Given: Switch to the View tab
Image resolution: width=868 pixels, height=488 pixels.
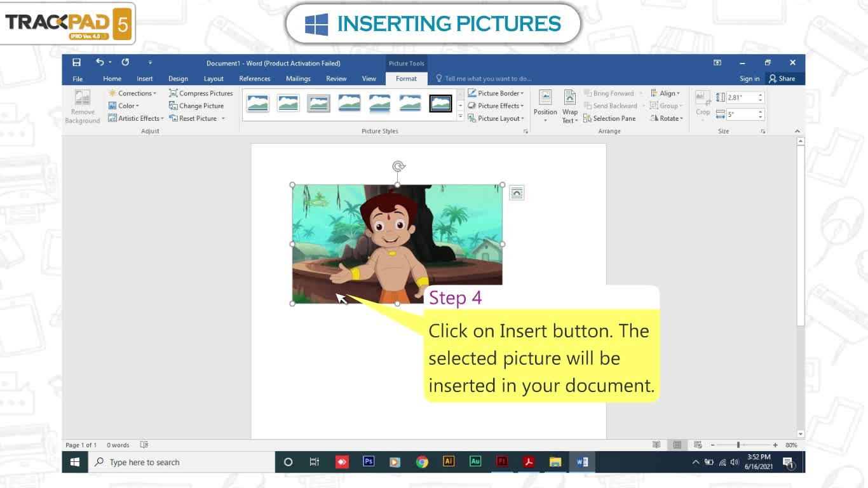Looking at the screenshot, I should [x=369, y=79].
